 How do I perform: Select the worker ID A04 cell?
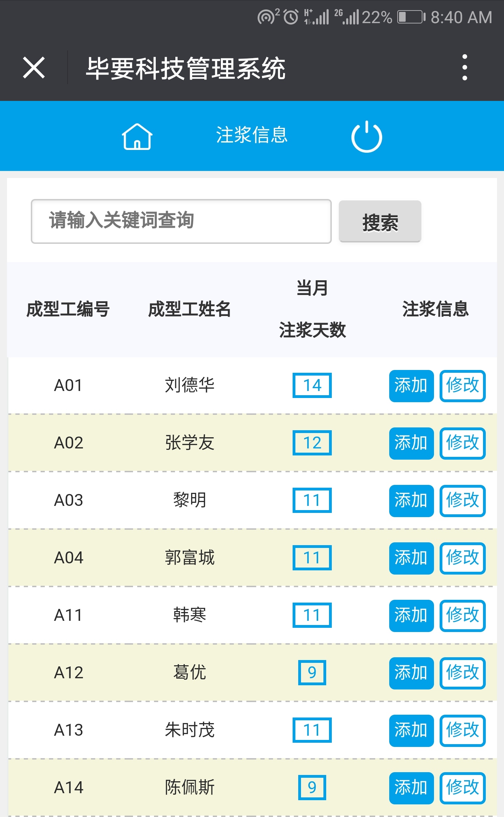[x=68, y=558]
